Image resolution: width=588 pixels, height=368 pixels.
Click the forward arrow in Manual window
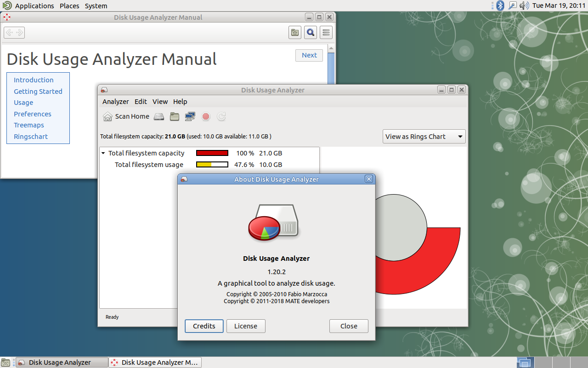coord(19,32)
